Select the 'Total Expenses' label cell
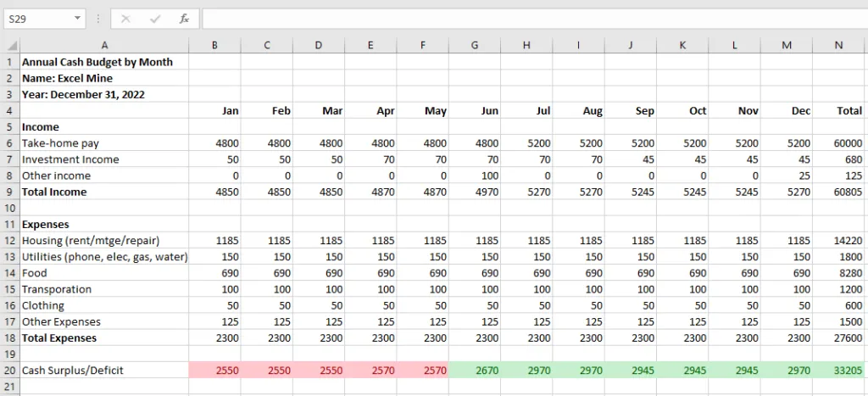This screenshot has height=396, width=868. [104, 337]
